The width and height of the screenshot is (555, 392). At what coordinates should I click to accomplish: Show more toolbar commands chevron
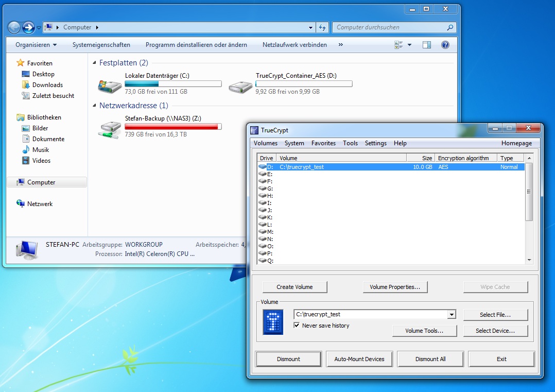click(340, 45)
